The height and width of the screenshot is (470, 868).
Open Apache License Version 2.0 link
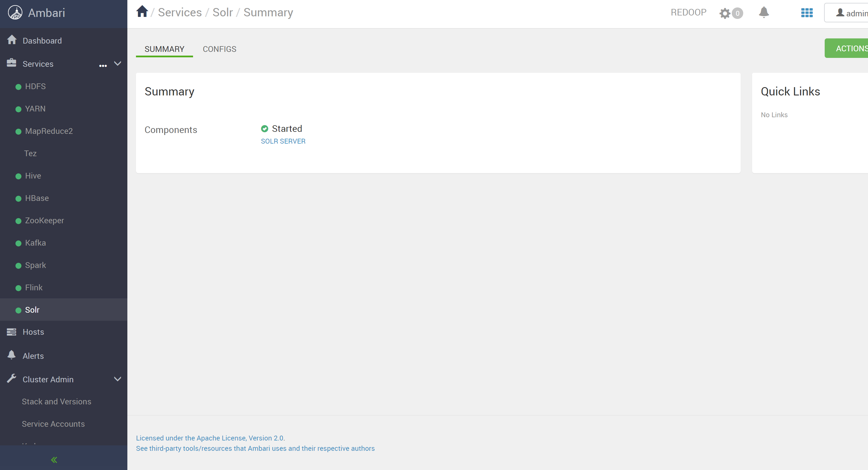click(x=210, y=438)
